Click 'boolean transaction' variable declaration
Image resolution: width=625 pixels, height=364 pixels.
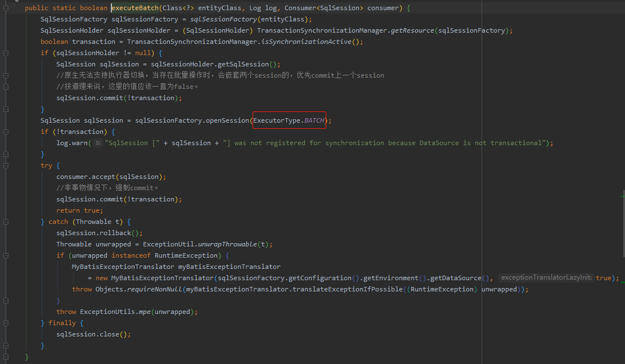(x=78, y=42)
